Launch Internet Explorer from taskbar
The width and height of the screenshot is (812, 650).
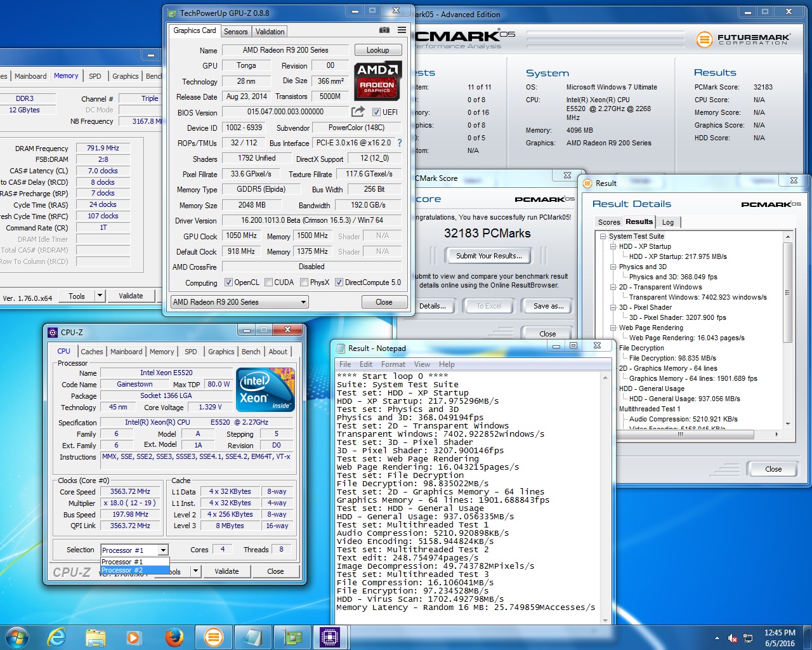tap(56, 637)
